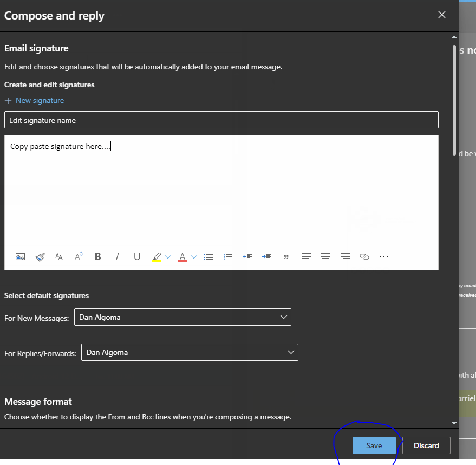Underline the signature text
This screenshot has width=476, height=465.
pyautogui.click(x=137, y=257)
